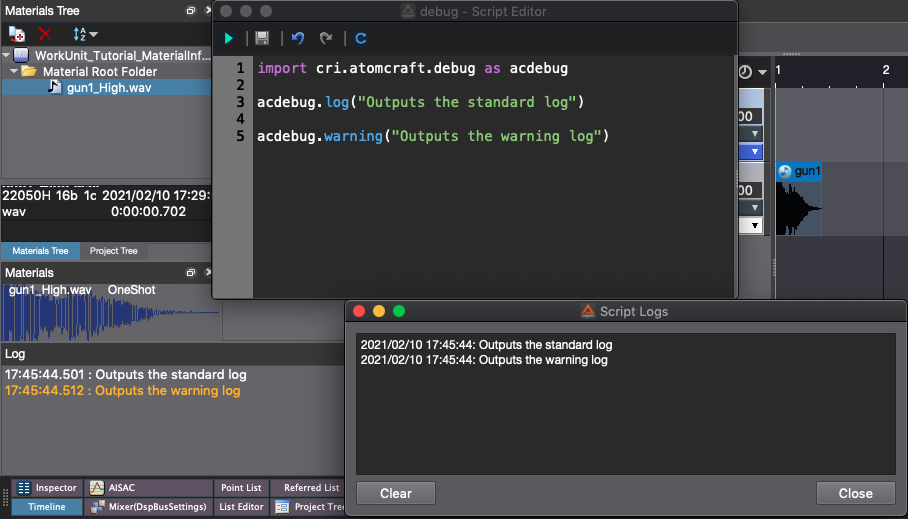
Task: Click the A-Z sort icon
Action: click(79, 34)
